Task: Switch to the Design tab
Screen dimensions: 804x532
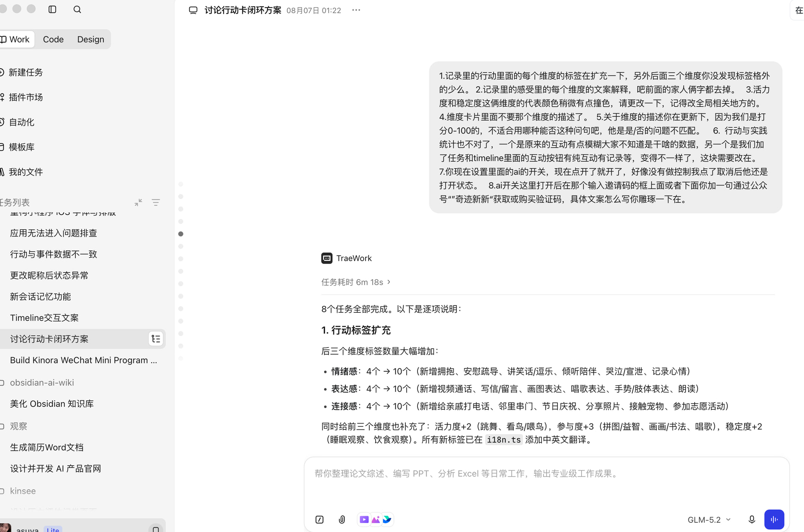Action: [x=90, y=39]
